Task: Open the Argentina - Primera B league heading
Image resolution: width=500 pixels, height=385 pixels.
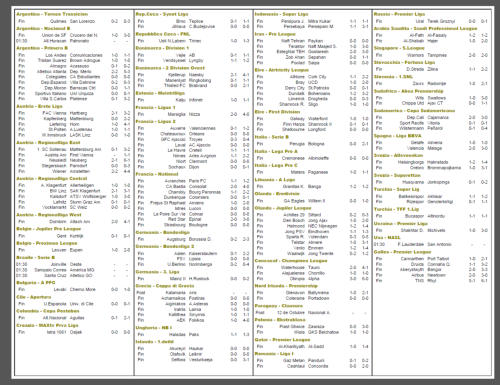Action: tap(42, 48)
